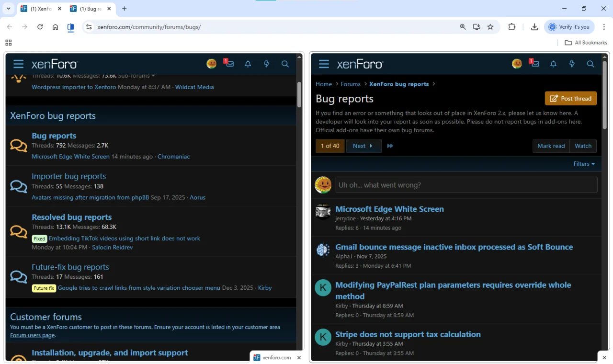Open alerts bell in right pane
Image resolution: width=613 pixels, height=364 pixels.
(x=553, y=64)
